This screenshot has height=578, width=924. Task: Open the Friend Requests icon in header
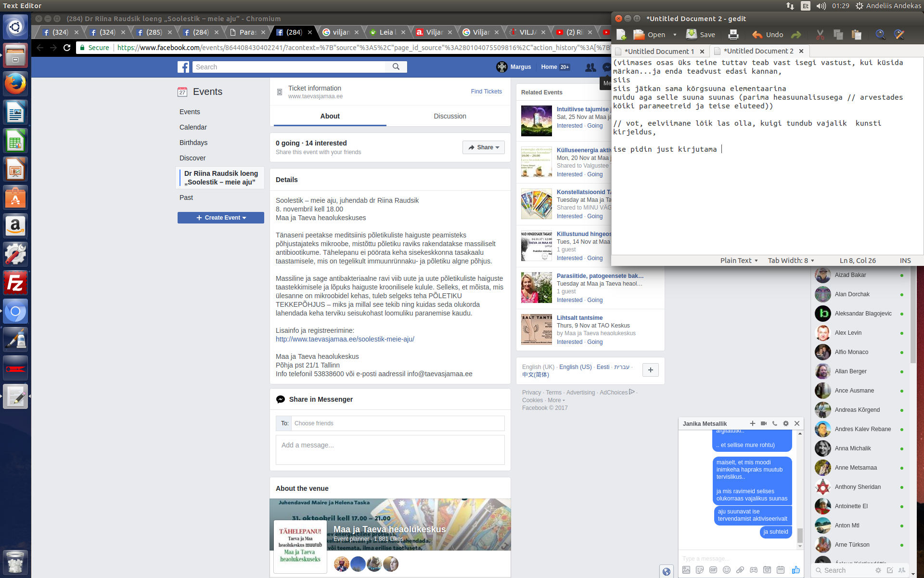[x=590, y=67]
